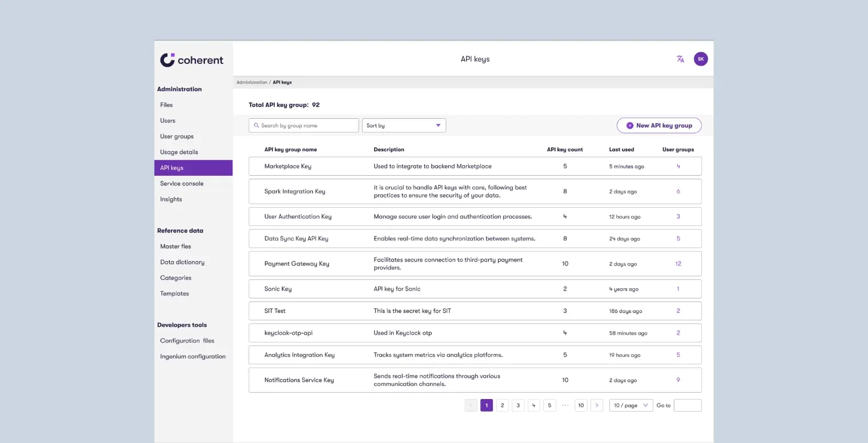Screen dimensions: 868x443
Task: Open the SK user avatar menu
Action: point(701,59)
